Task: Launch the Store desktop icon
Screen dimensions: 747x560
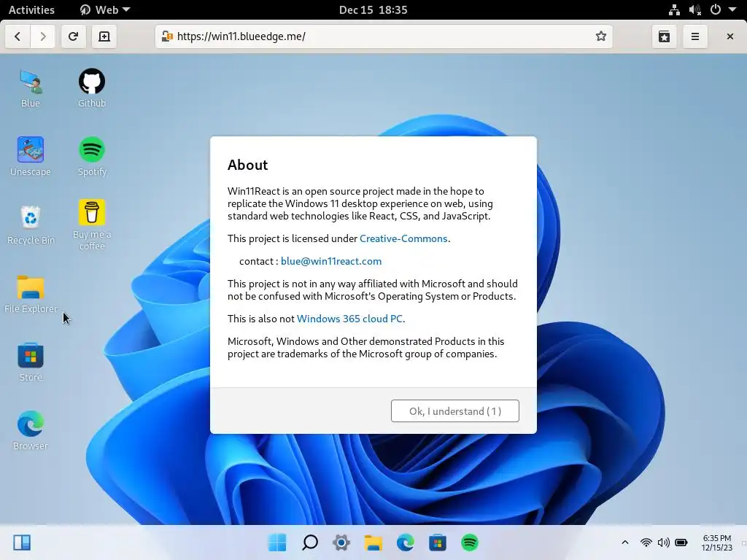Action: tap(31, 362)
